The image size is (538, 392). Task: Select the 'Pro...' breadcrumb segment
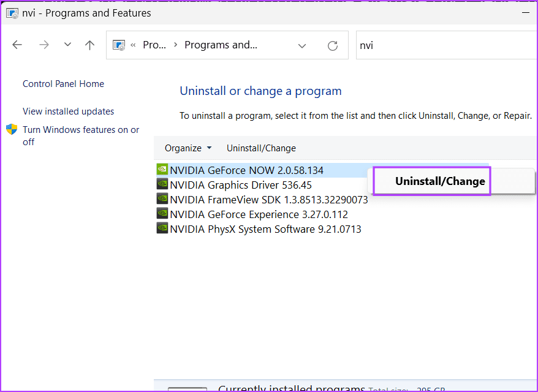(x=154, y=45)
